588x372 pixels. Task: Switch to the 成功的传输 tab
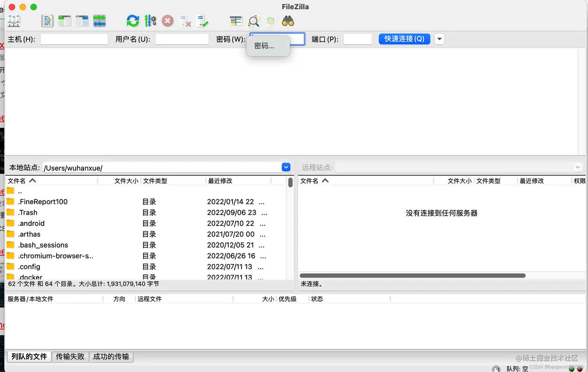(111, 356)
